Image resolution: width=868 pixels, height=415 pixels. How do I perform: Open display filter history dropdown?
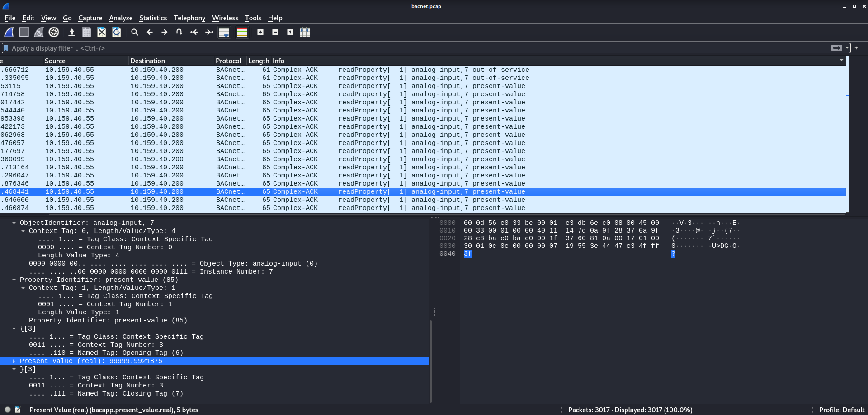pos(847,48)
